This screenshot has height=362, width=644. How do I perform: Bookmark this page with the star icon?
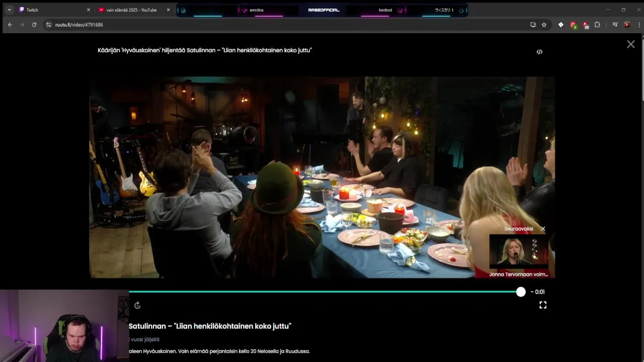coord(544,25)
